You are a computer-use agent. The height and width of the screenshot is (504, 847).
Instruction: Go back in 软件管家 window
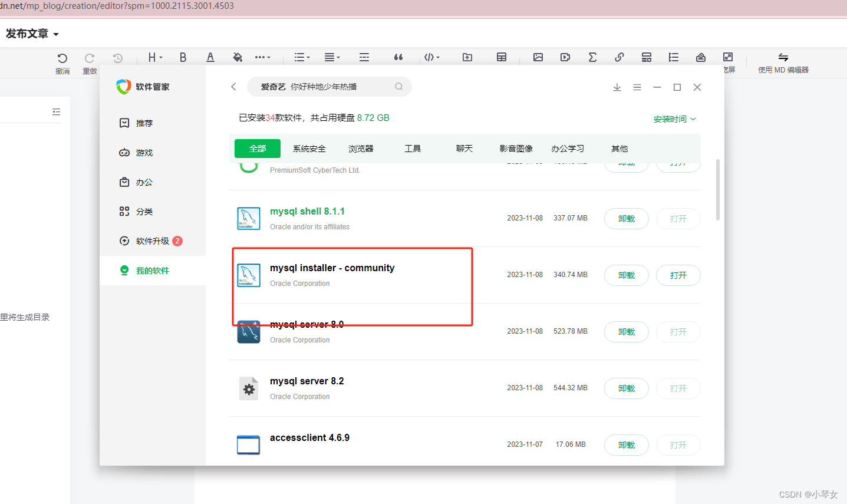click(233, 87)
